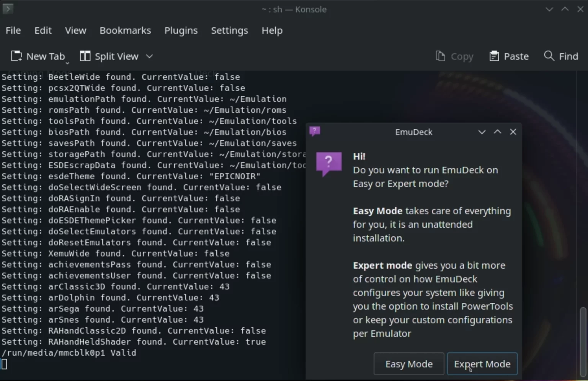
Task: Expand the Split View dropdown arrow
Action: [x=150, y=56]
